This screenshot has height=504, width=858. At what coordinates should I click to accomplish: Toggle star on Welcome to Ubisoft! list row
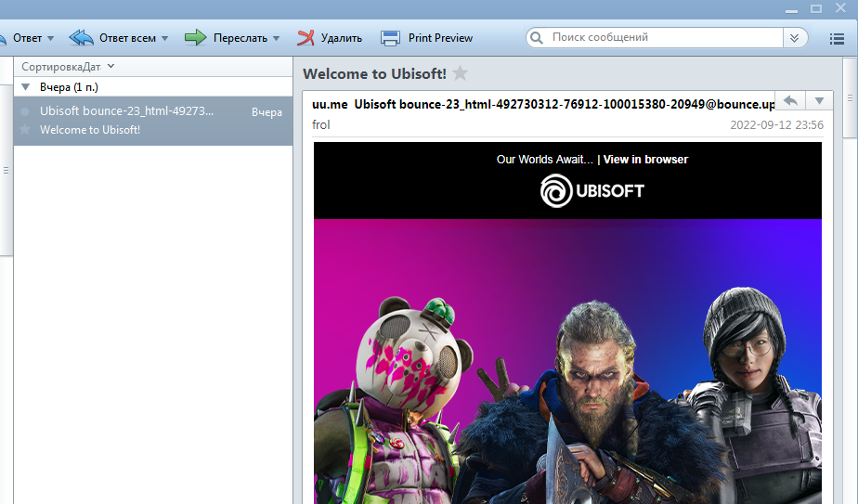[25, 130]
